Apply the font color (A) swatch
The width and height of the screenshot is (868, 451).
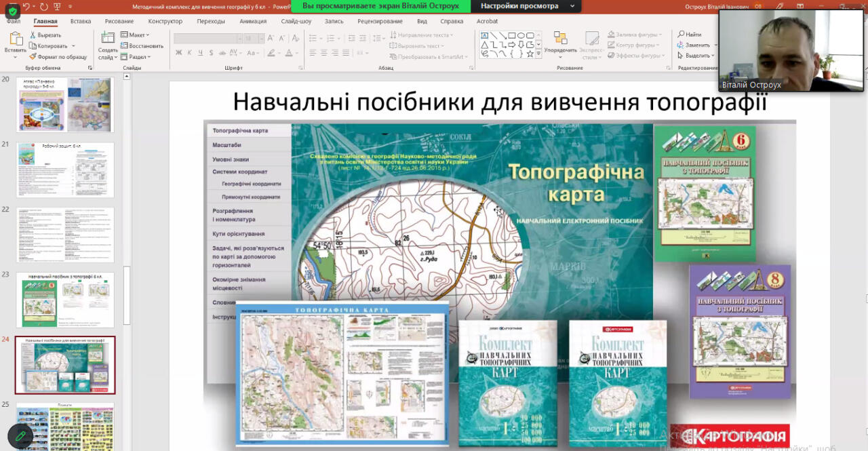click(x=288, y=52)
